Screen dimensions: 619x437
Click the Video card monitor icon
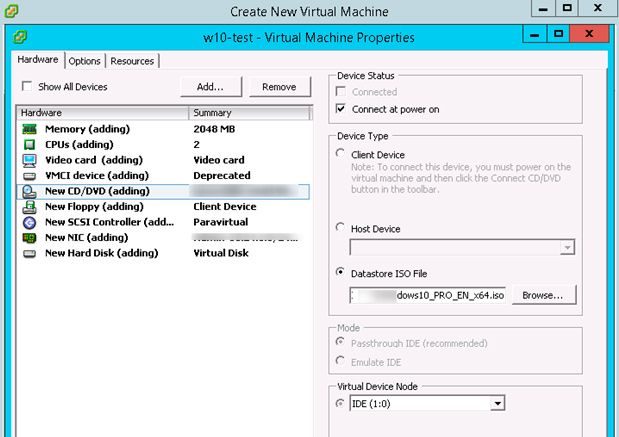(x=30, y=160)
